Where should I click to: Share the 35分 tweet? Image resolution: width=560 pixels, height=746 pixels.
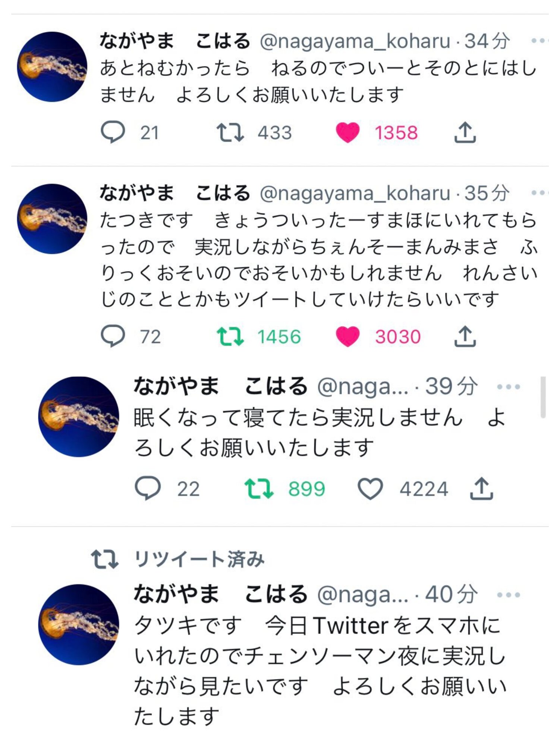[465, 336]
